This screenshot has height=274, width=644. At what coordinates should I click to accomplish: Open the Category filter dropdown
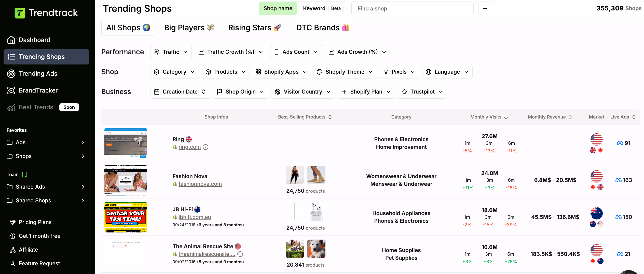click(x=174, y=72)
